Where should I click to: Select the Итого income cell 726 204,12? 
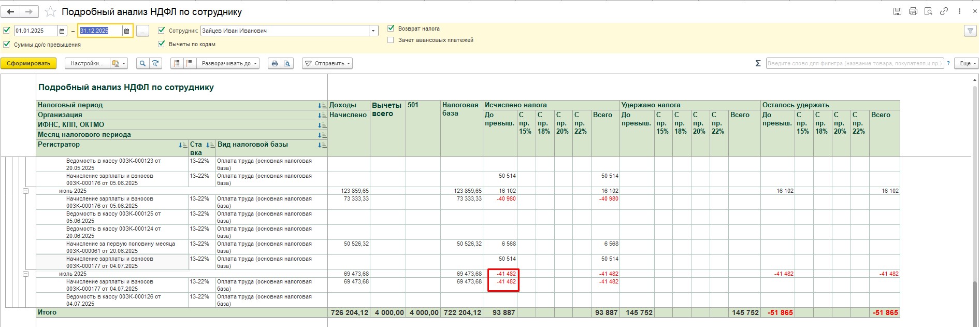(x=349, y=312)
